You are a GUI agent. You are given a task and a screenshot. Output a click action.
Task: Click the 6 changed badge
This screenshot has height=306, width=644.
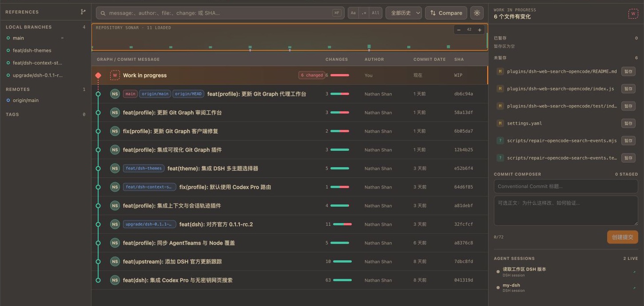click(312, 75)
